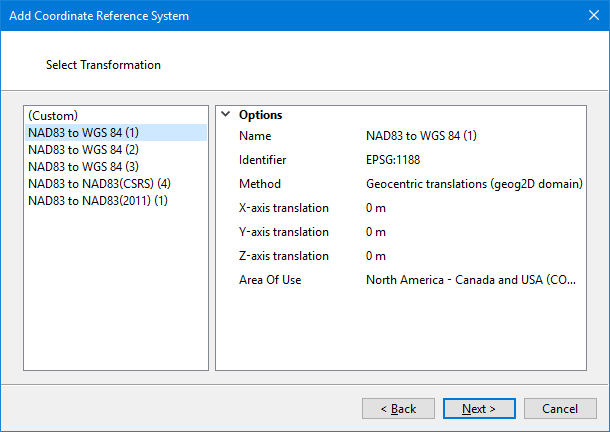The width and height of the screenshot is (610, 432).
Task: Click the Area Of Use property label
Action: [270, 280]
